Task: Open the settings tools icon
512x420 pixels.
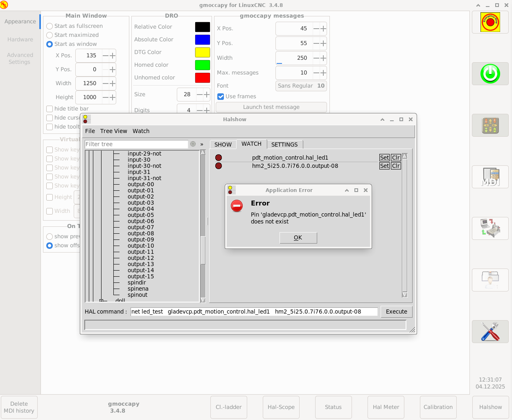Action: tap(490, 331)
